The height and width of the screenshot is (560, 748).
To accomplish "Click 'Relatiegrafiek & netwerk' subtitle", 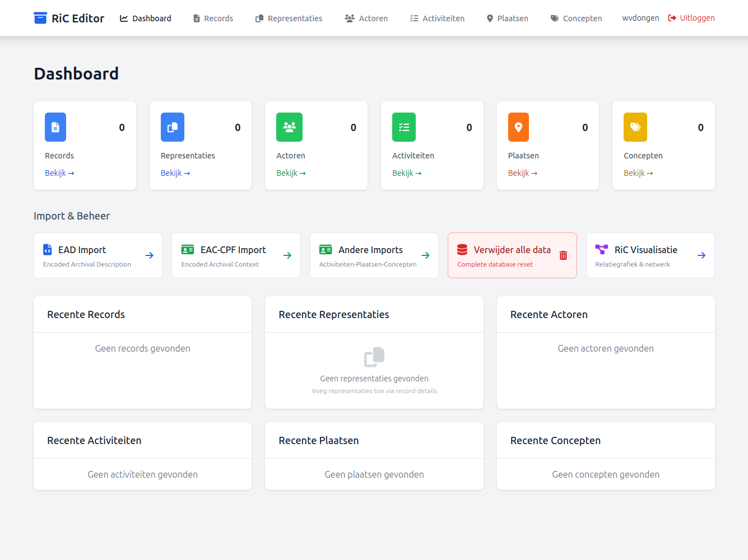I will 633,264.
